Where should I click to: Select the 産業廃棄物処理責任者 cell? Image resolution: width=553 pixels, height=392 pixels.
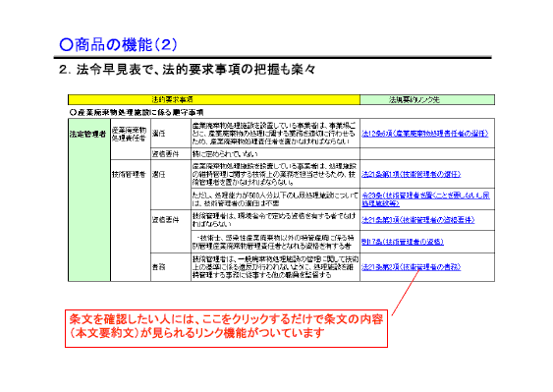131,139
